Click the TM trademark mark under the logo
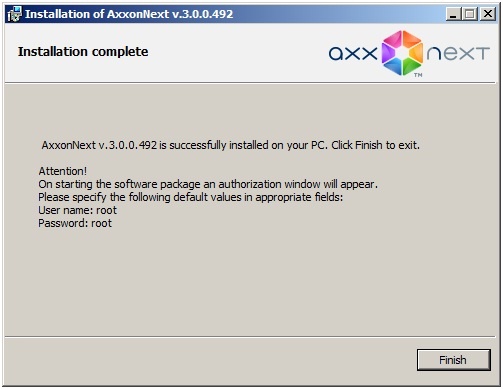This screenshot has width=503, height=389. coord(418,75)
